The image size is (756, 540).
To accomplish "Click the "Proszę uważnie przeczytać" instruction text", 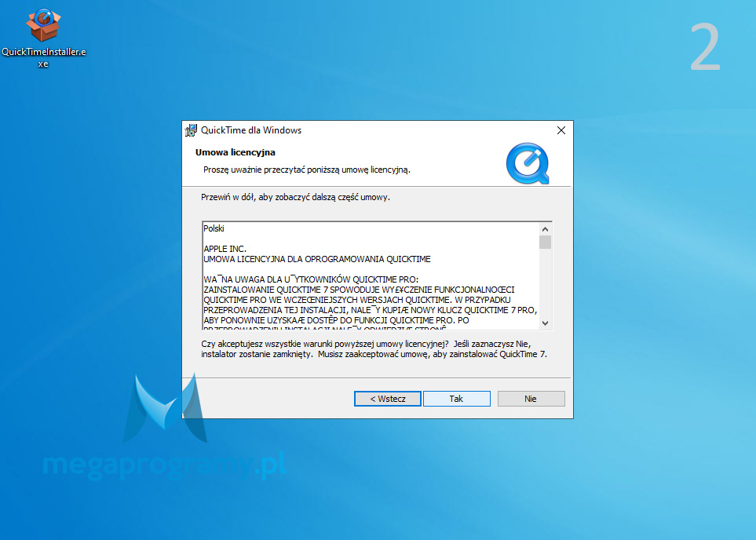I will 307,170.
